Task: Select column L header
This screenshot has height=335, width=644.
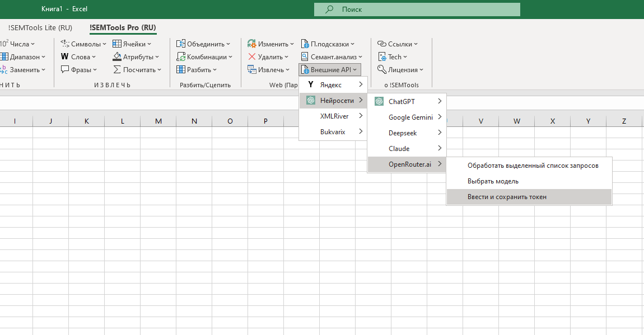Action: 123,121
